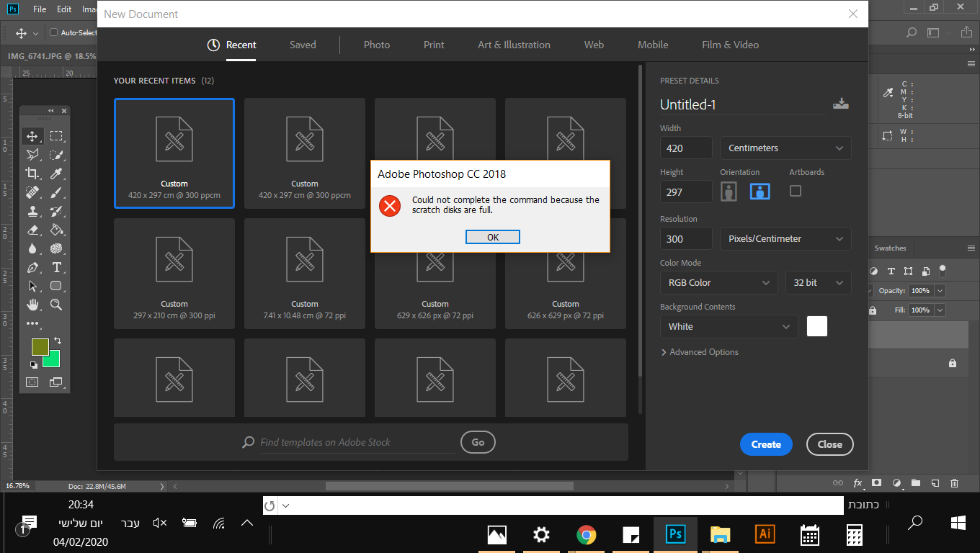Screen dimensions: 980x553
Task: Expand Advanced Options
Action: coord(700,352)
